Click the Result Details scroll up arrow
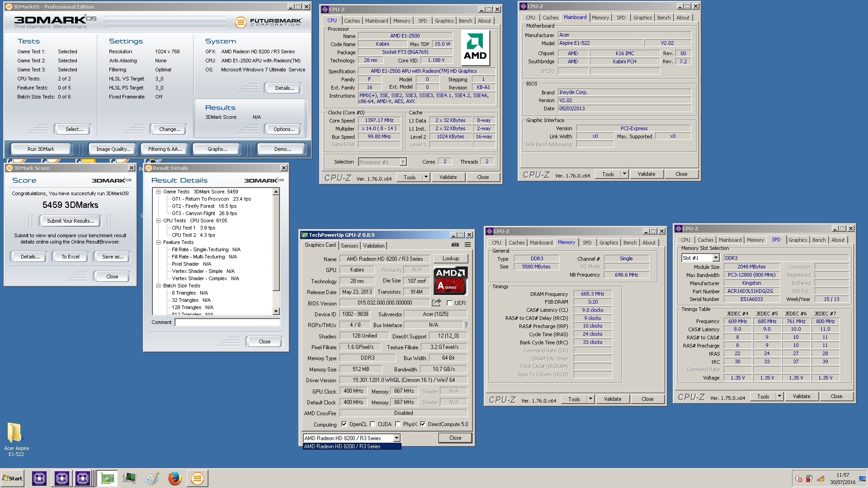The width and height of the screenshot is (868, 488). pos(276,192)
